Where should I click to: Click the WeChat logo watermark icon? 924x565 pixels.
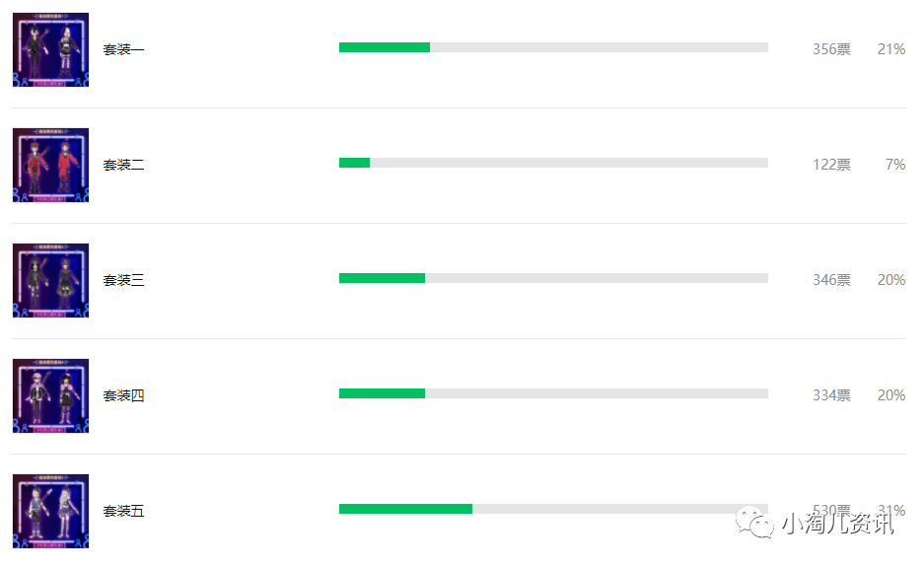click(754, 523)
